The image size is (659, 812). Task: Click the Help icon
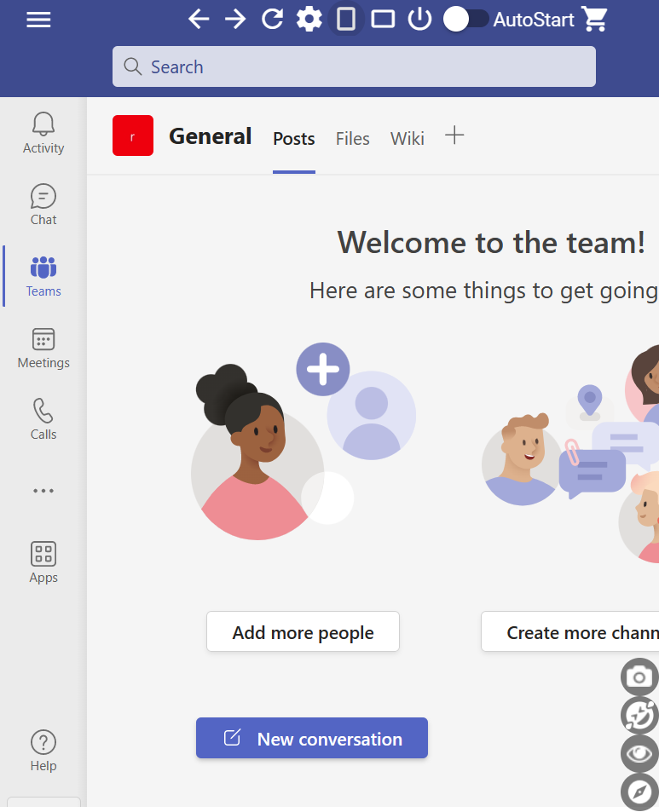coord(43,751)
